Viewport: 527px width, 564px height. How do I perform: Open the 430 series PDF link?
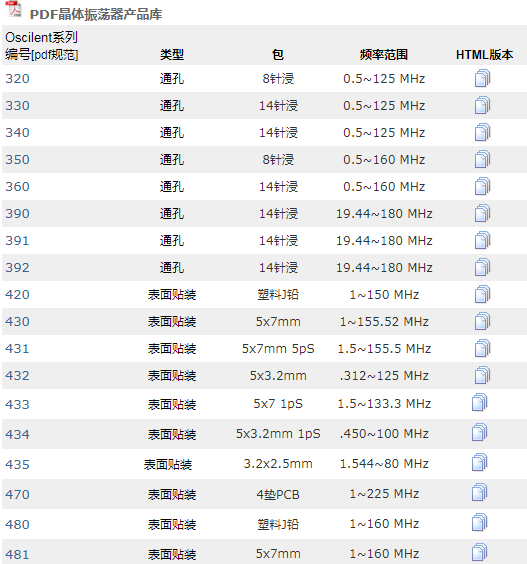17,321
